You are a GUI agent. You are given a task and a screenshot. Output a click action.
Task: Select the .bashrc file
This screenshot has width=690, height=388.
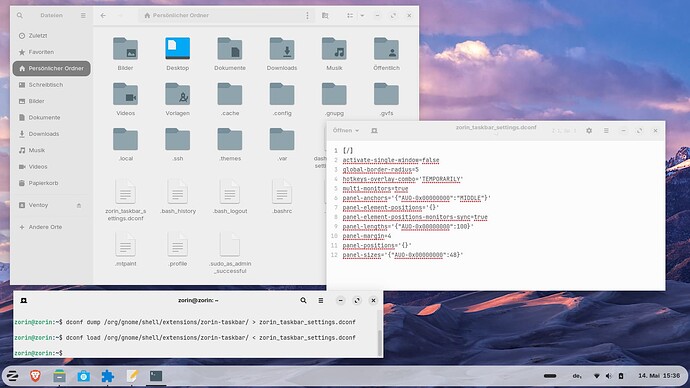282,192
